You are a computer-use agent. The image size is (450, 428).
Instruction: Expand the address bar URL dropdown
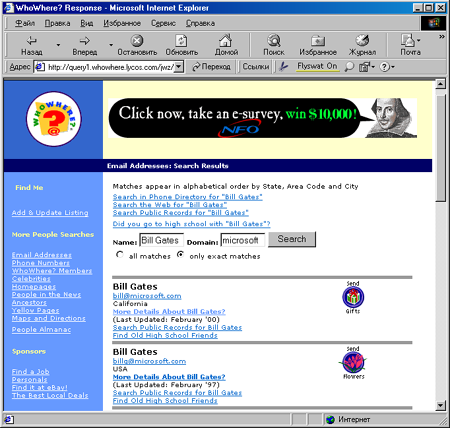click(179, 67)
